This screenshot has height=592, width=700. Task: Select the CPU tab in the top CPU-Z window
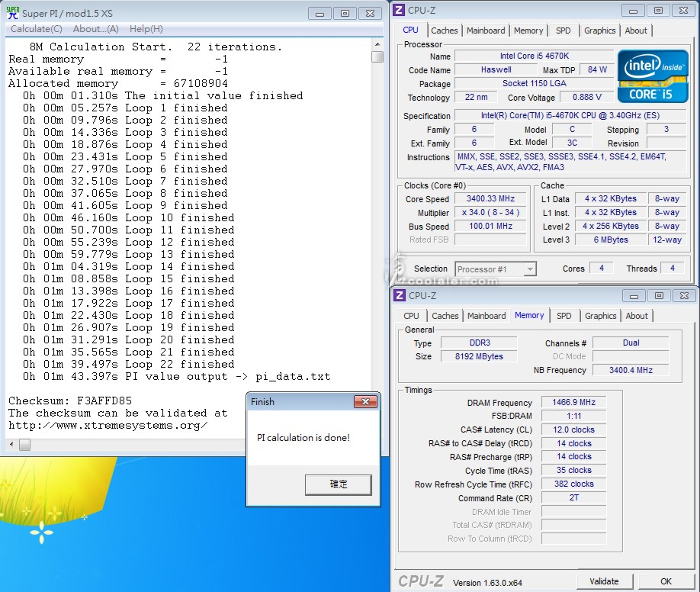(x=411, y=30)
